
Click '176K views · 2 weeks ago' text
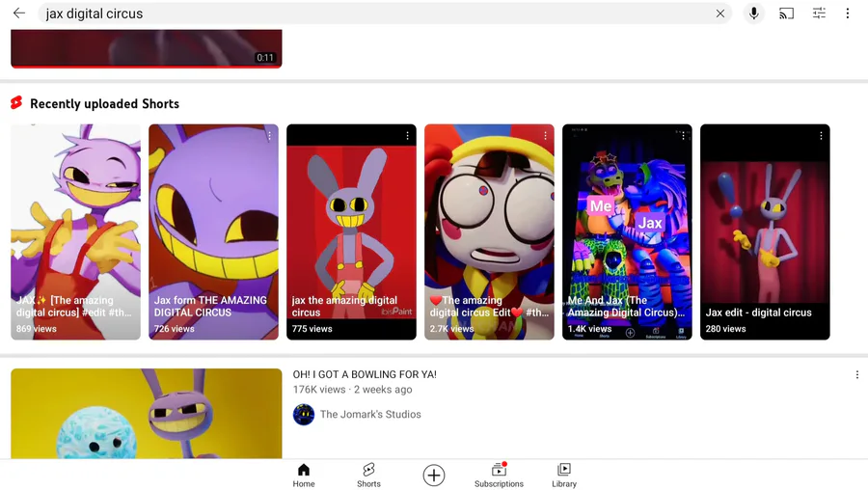353,390
